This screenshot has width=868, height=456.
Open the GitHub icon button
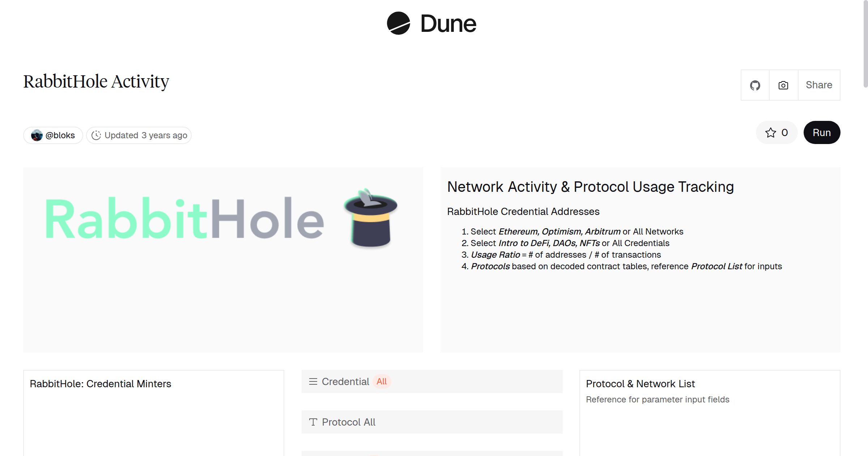(x=755, y=85)
